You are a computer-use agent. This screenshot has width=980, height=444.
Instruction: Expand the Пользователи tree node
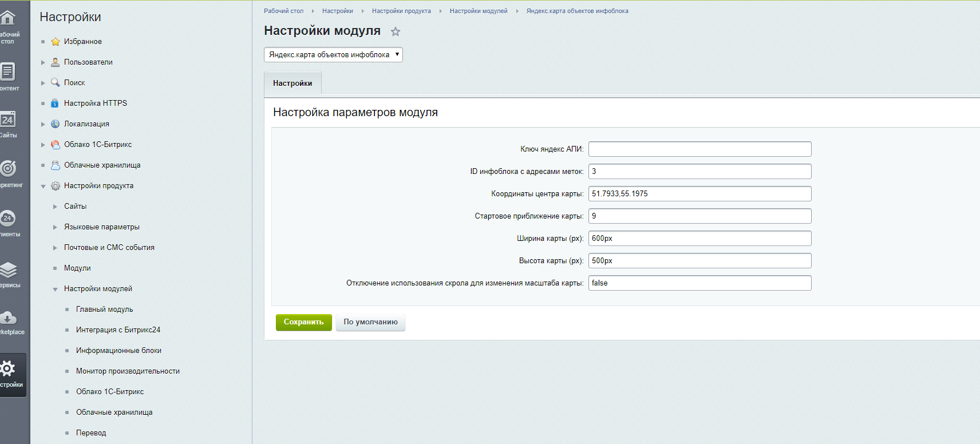click(x=43, y=62)
